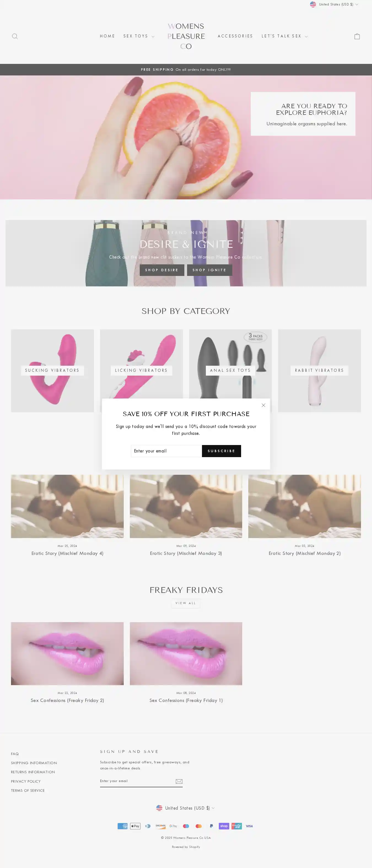Open the top United States currency selector
Viewport: 372px width, 868px height.
[x=334, y=4]
